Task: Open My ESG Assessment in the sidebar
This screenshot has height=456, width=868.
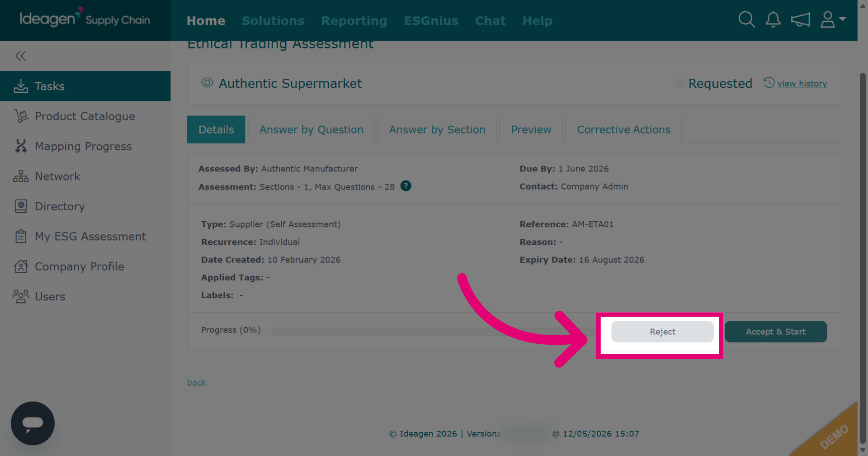Action: [x=85, y=237]
